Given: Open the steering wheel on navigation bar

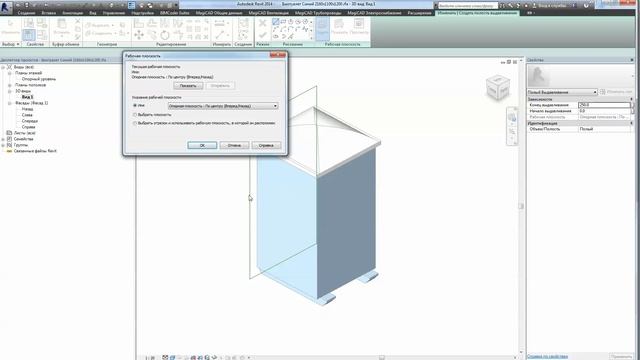Looking at the screenshot, I should (512, 118).
